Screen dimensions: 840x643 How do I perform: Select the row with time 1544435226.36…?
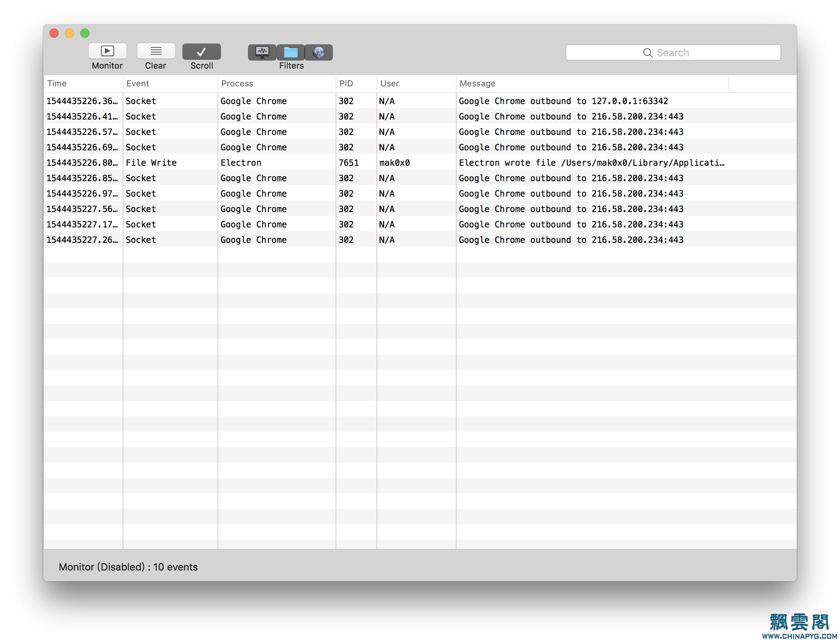[x=420, y=101]
